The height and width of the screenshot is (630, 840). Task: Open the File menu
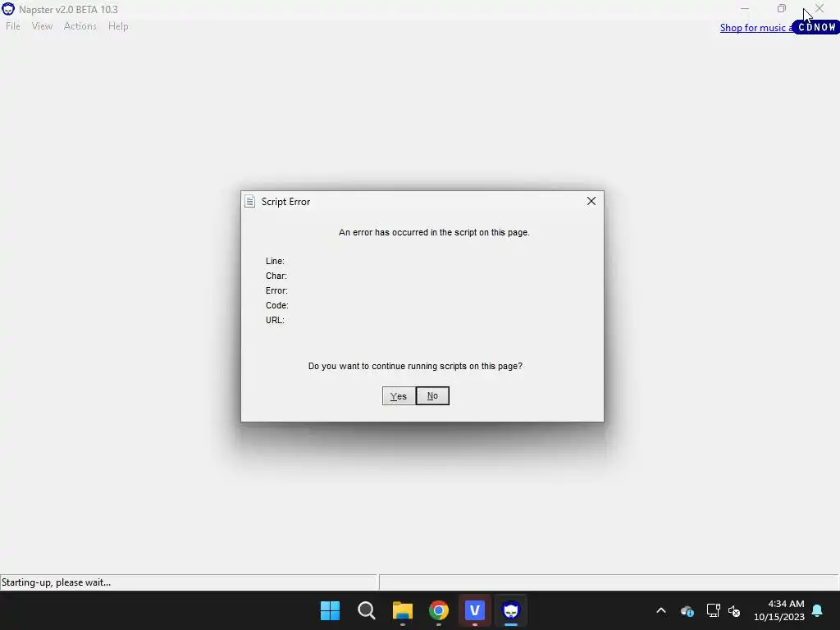click(13, 26)
